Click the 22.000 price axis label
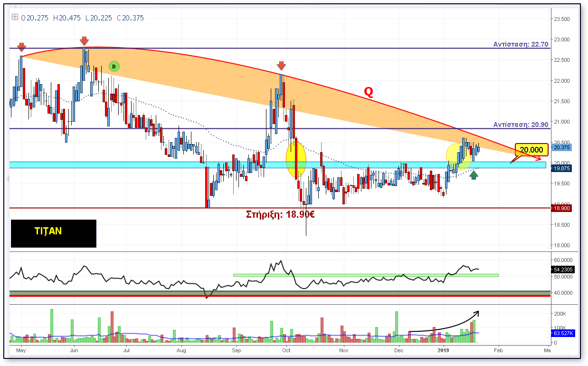This screenshot has height=366, width=588. (562, 81)
